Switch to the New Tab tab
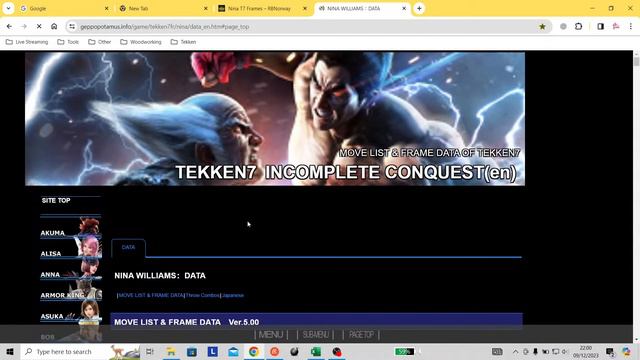Screen dimensions: 640x360 pyautogui.click(x=163, y=8)
